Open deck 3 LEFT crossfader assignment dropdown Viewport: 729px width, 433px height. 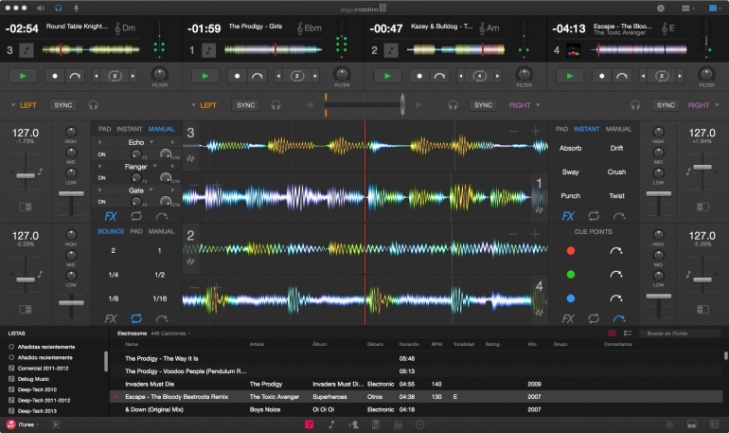point(24,106)
